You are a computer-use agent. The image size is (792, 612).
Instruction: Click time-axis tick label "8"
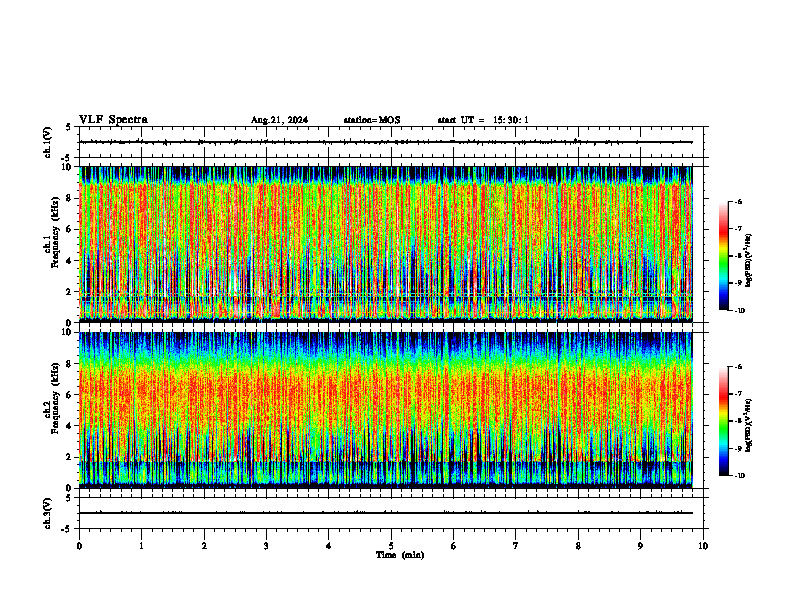pyautogui.click(x=578, y=546)
